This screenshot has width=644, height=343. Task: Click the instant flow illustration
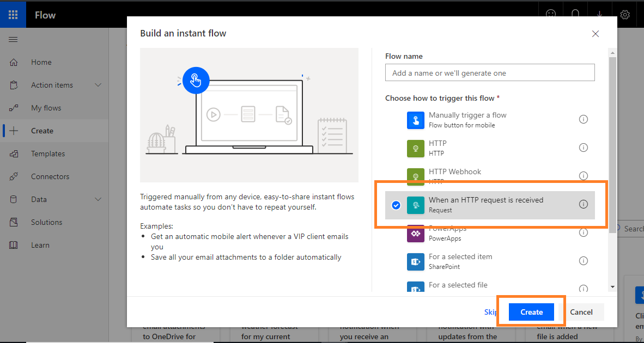(250, 115)
